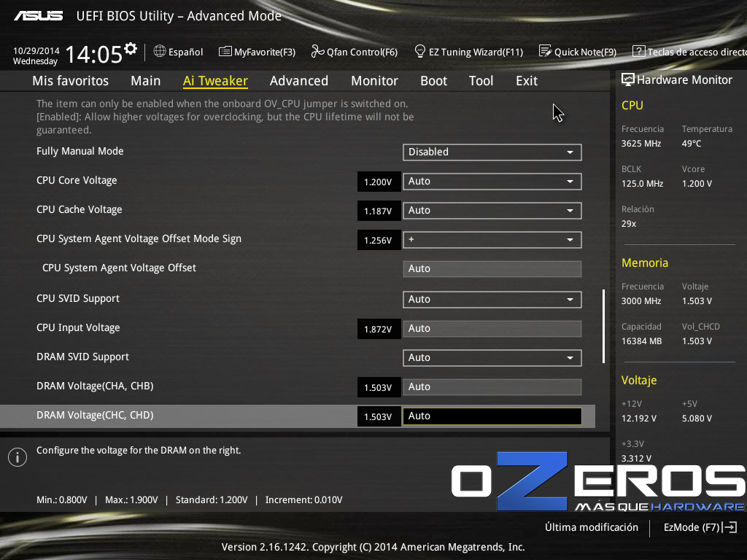Open the Fully Manual Mode dropdown
Image resolution: width=747 pixels, height=560 pixels.
(492, 152)
